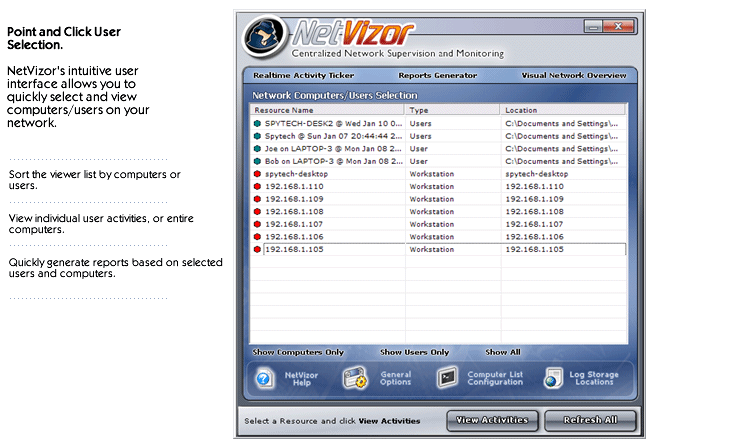The width and height of the screenshot is (731, 445).
Task: Click the Show All filter
Action: pyautogui.click(x=503, y=352)
